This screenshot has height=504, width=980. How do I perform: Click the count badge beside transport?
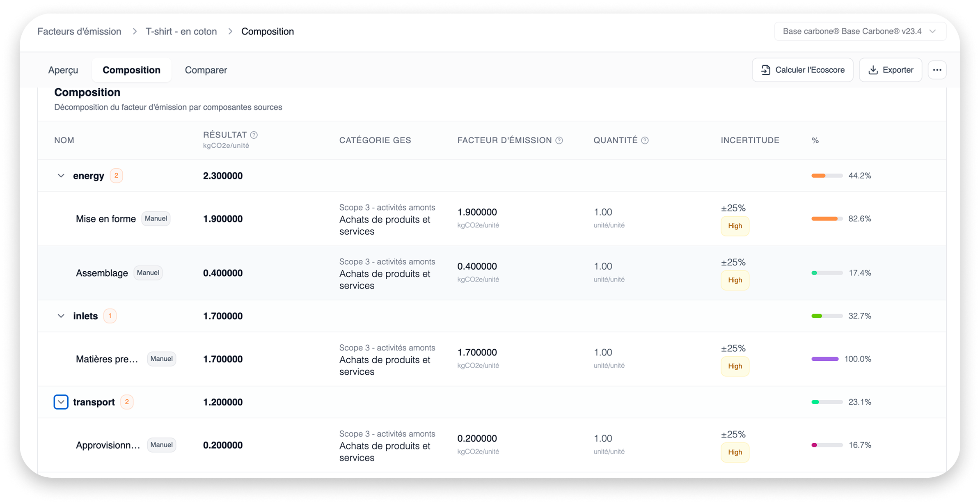(127, 402)
